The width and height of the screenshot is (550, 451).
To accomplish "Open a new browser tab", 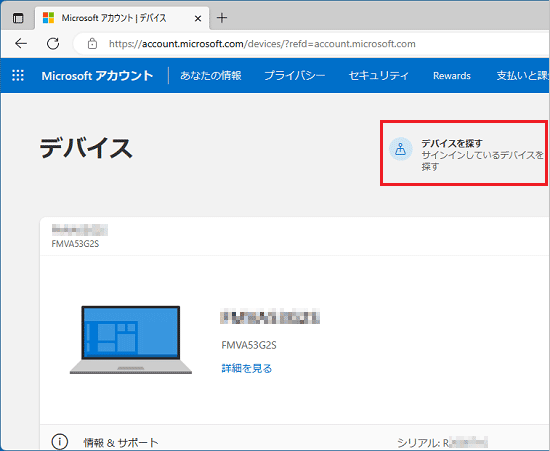I will click(x=222, y=18).
